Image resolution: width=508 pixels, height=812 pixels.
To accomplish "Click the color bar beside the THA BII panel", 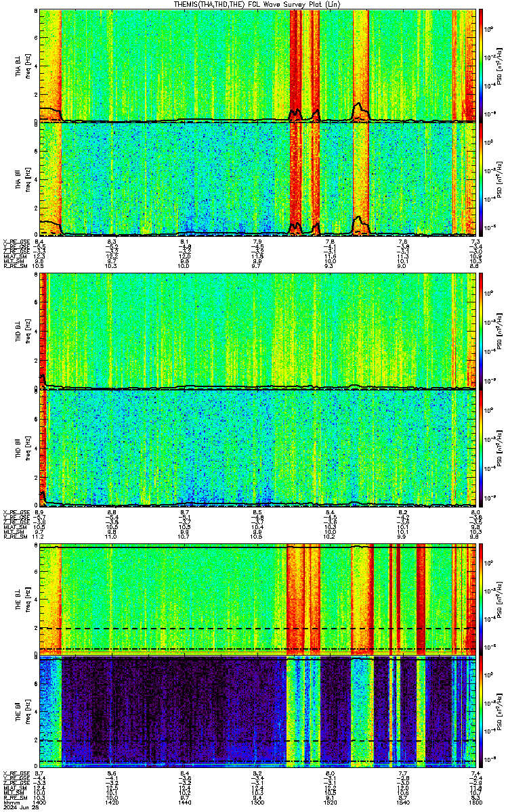I will (x=482, y=179).
